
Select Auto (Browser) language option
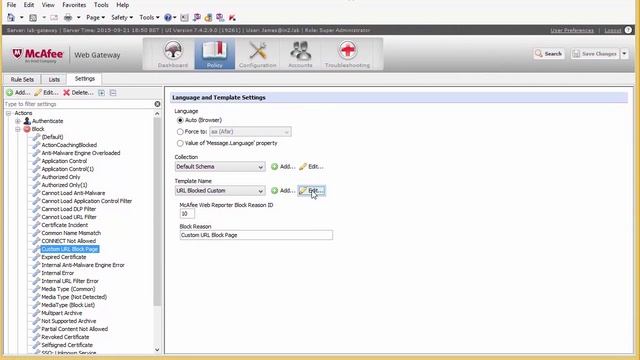click(x=180, y=120)
